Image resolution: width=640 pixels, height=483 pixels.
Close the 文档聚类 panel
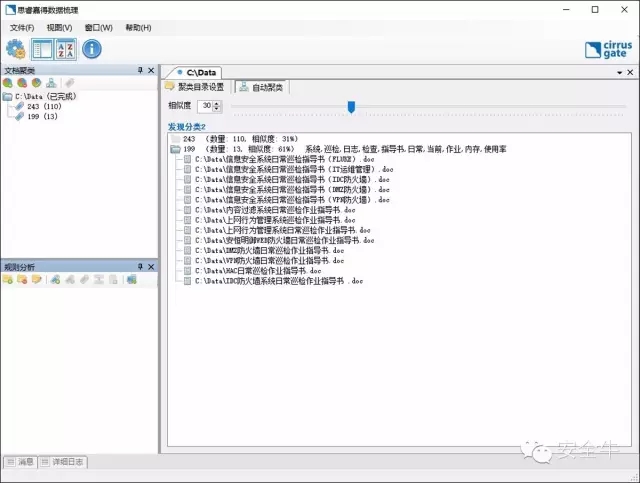coord(151,70)
